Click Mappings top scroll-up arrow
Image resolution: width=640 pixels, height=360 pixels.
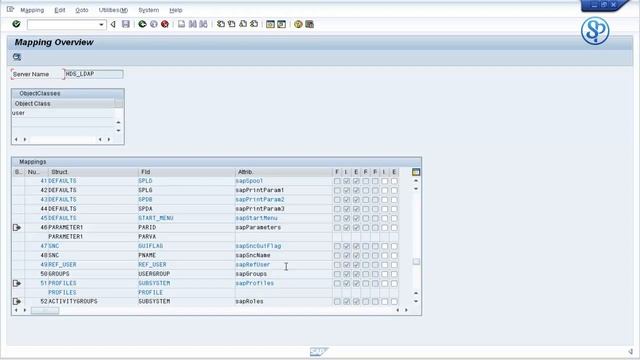(416, 181)
